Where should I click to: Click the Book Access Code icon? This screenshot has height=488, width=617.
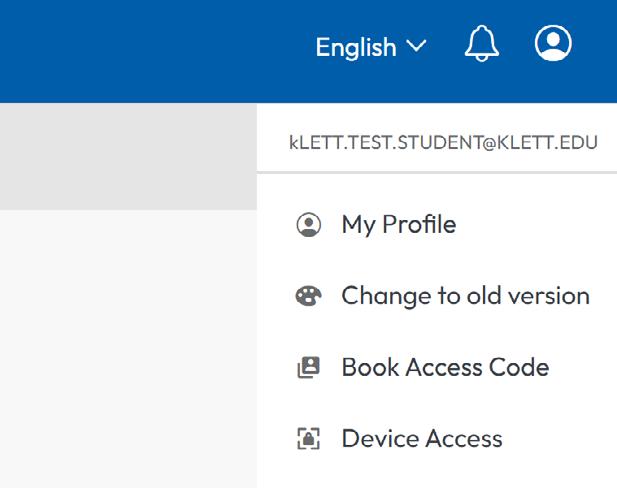pyautogui.click(x=308, y=367)
